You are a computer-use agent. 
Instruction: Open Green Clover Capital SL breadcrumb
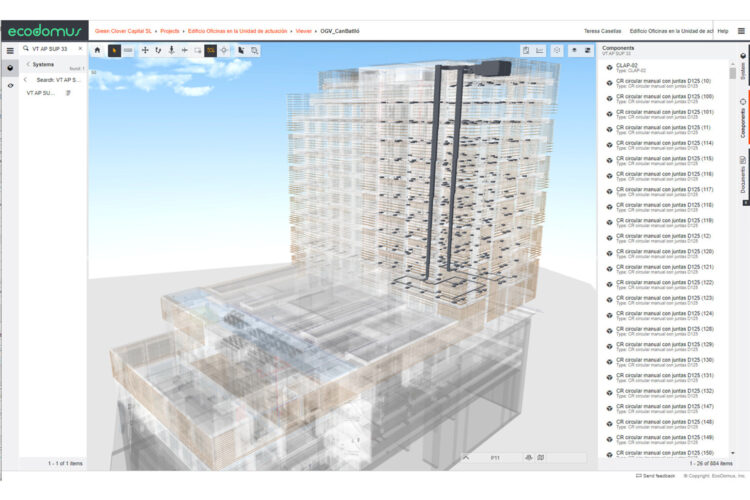123,31
